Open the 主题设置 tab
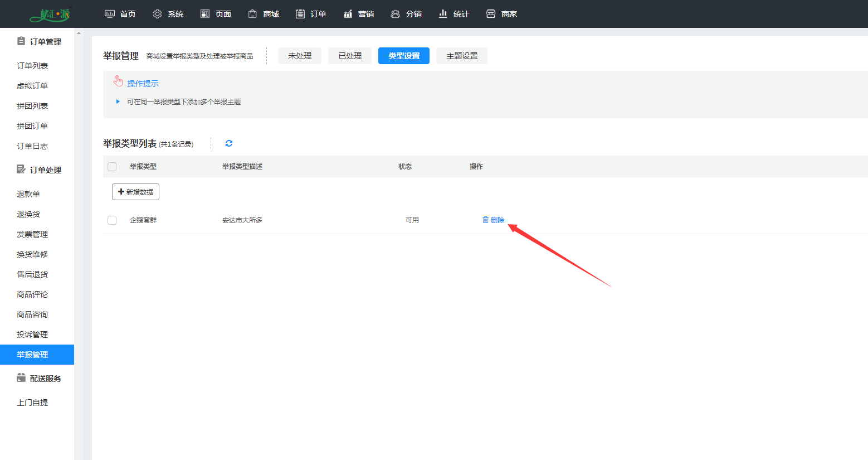Image resolution: width=868 pixels, height=460 pixels. click(462, 56)
